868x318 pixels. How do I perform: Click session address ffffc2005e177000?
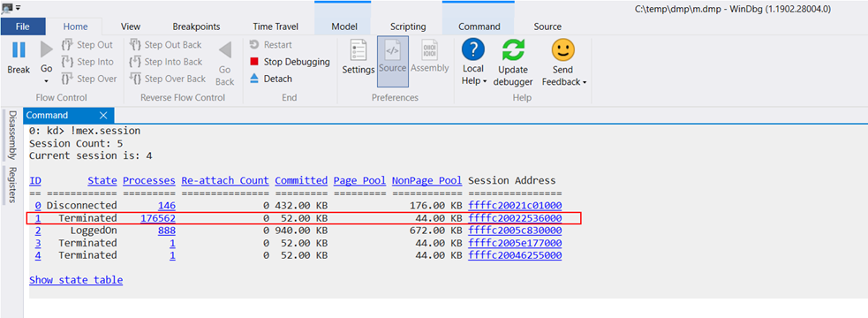click(515, 243)
